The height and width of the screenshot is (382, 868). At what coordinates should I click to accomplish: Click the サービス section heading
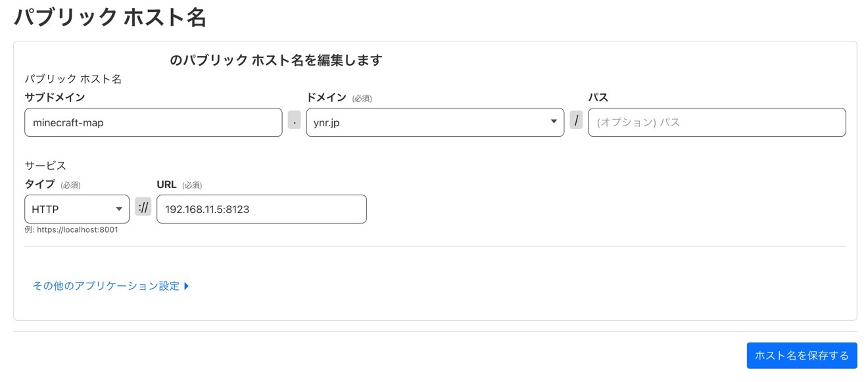point(45,166)
